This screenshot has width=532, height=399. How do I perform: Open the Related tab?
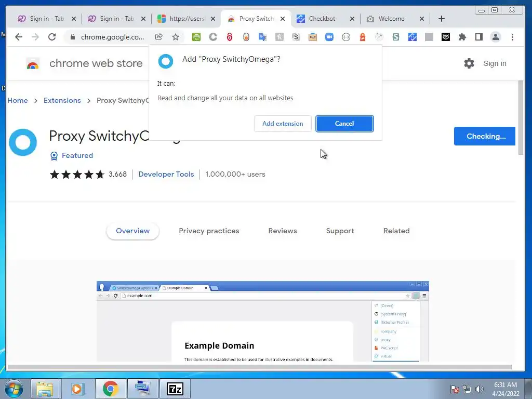coord(396,231)
